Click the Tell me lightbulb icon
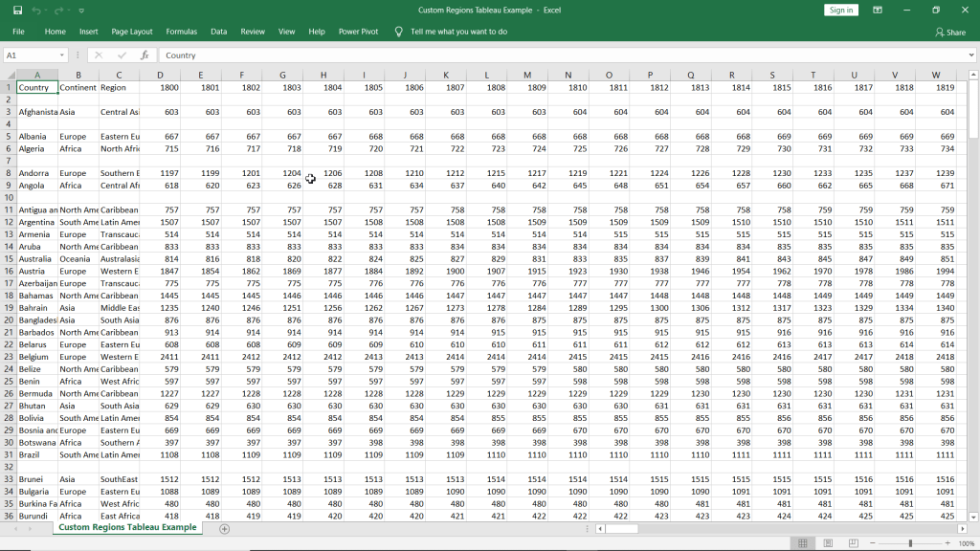Image resolution: width=980 pixels, height=551 pixels. 399,32
